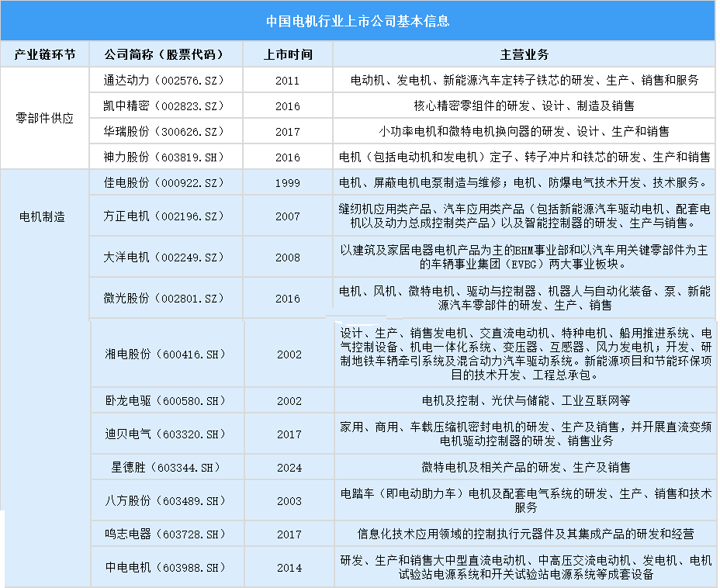The height and width of the screenshot is (588, 720).
Task: Select the 中电电机（603988.SH） cell
Action: point(165,568)
